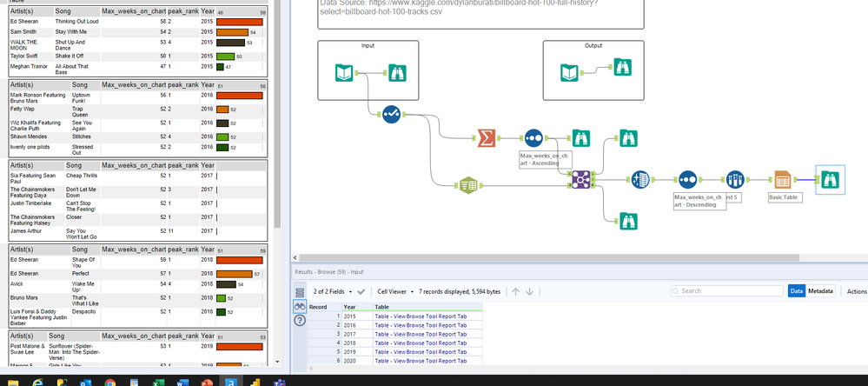
Task: Open PowerPoint from the taskbar
Action: tap(206, 383)
